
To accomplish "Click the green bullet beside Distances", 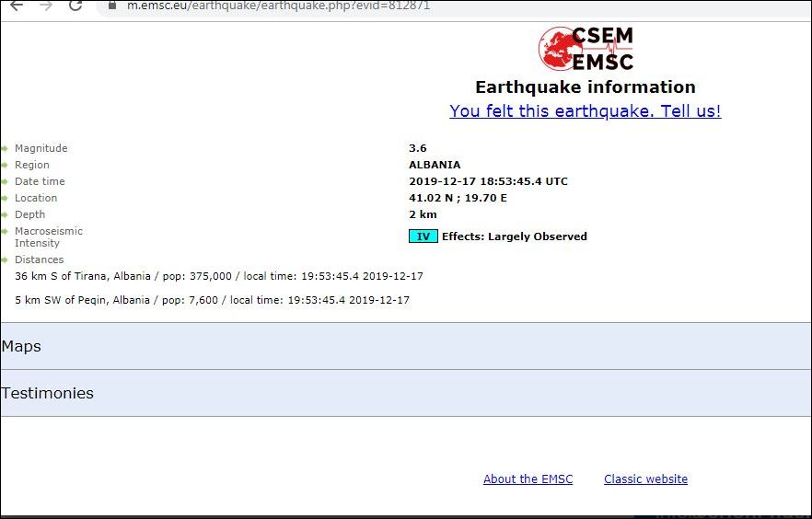I will coord(5,259).
